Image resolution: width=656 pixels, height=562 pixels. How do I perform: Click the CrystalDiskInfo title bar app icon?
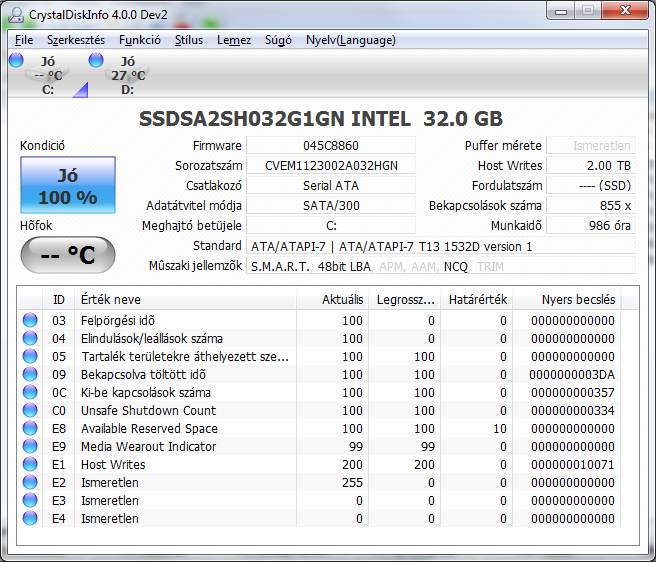(17, 12)
